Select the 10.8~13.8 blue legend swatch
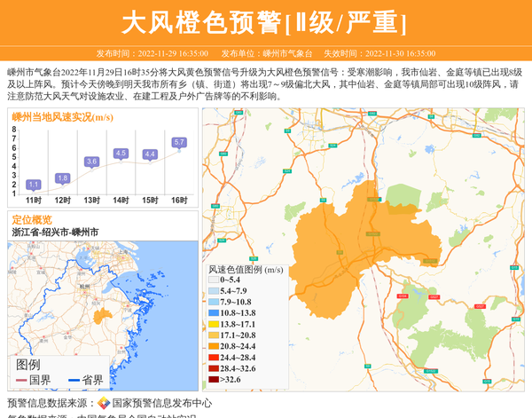The height and width of the screenshot is (418, 532). [x=214, y=313]
